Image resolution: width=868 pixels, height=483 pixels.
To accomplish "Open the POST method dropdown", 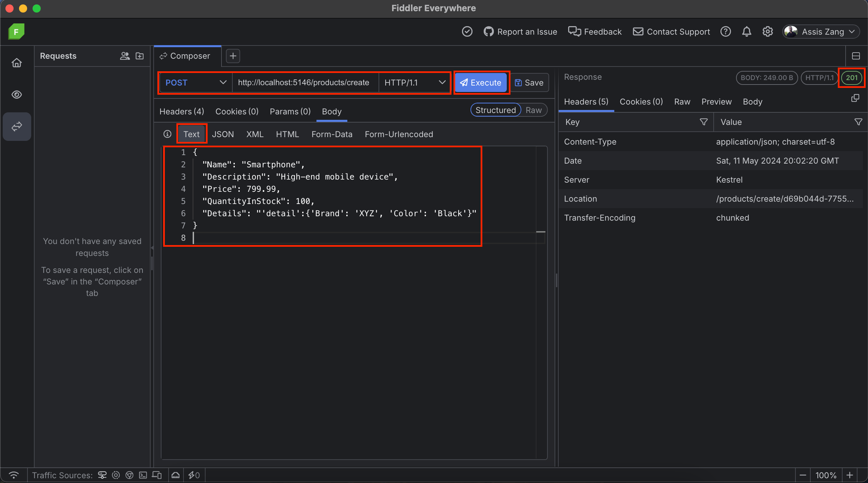I will coord(196,82).
